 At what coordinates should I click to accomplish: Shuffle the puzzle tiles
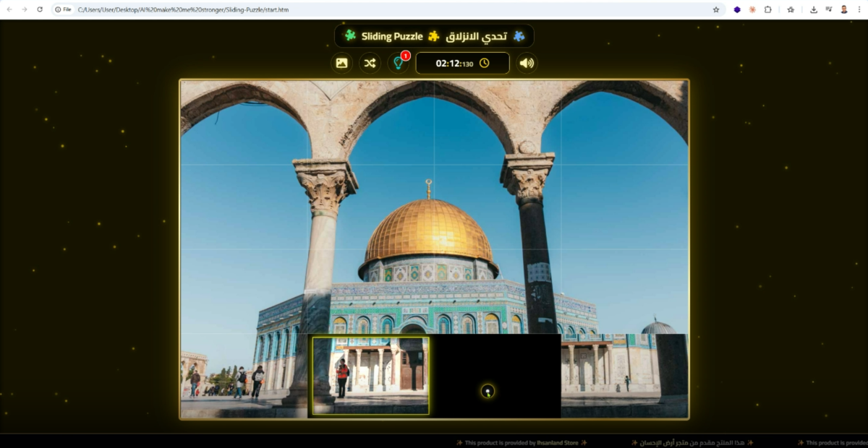point(370,63)
